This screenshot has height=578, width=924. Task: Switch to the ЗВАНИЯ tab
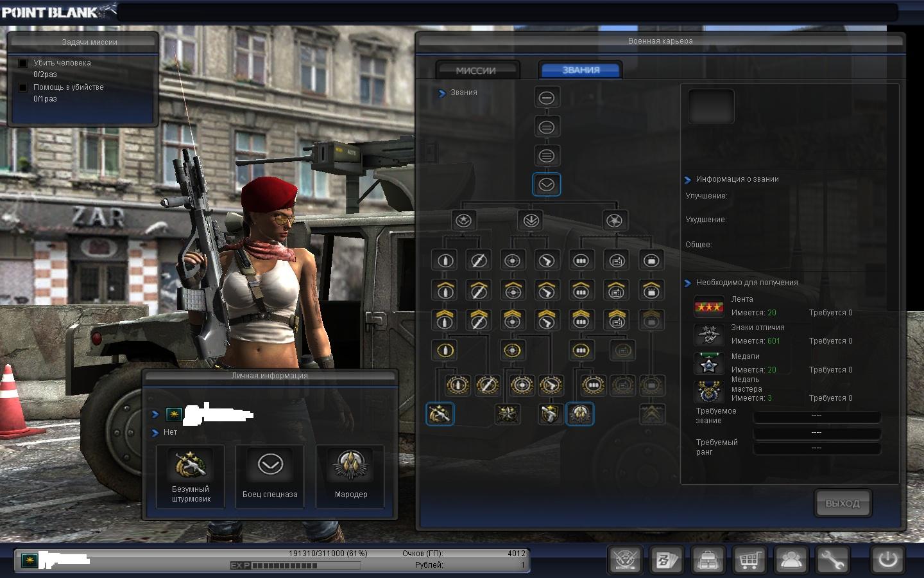click(x=581, y=70)
